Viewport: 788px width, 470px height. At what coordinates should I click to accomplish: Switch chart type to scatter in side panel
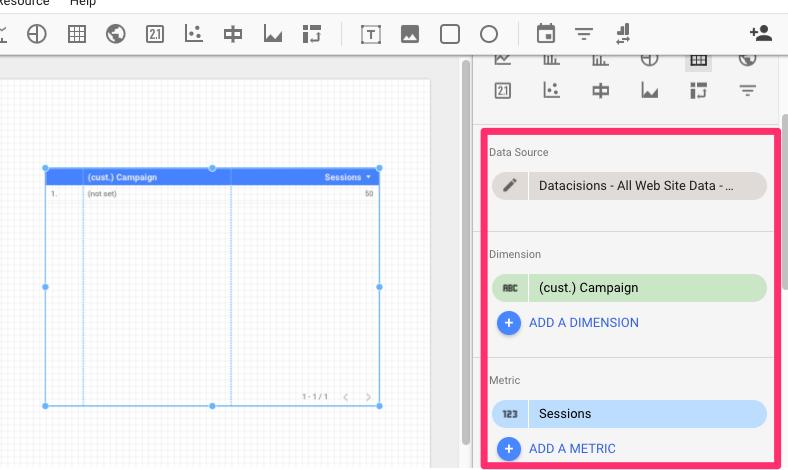click(x=551, y=90)
